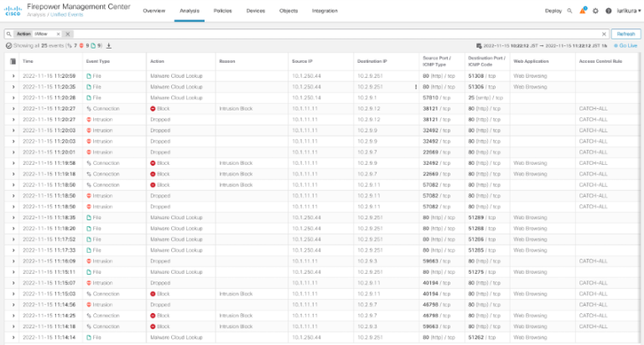644x345 pixels.
Task: Click the Access Control Rule column header
Action: tap(600, 61)
